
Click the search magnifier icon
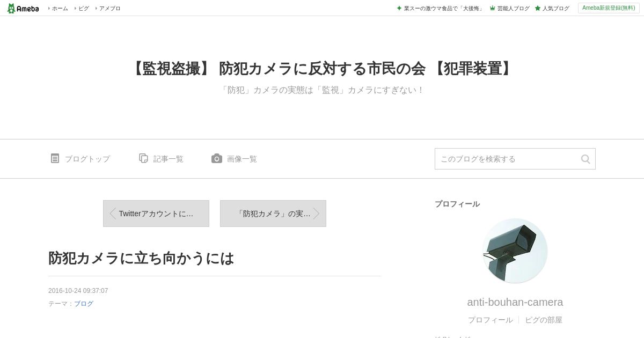tap(586, 159)
